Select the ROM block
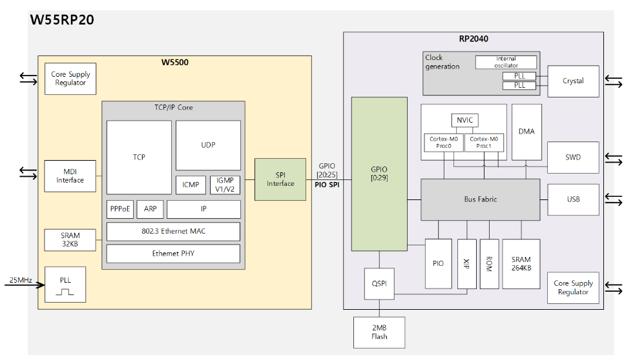The width and height of the screenshot is (635, 364). click(x=489, y=264)
